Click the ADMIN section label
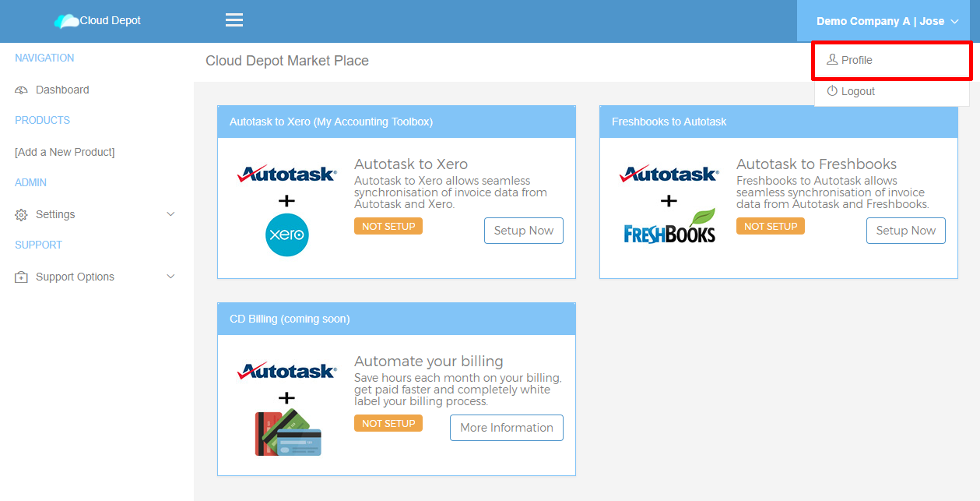This screenshot has height=501, width=980. click(30, 183)
